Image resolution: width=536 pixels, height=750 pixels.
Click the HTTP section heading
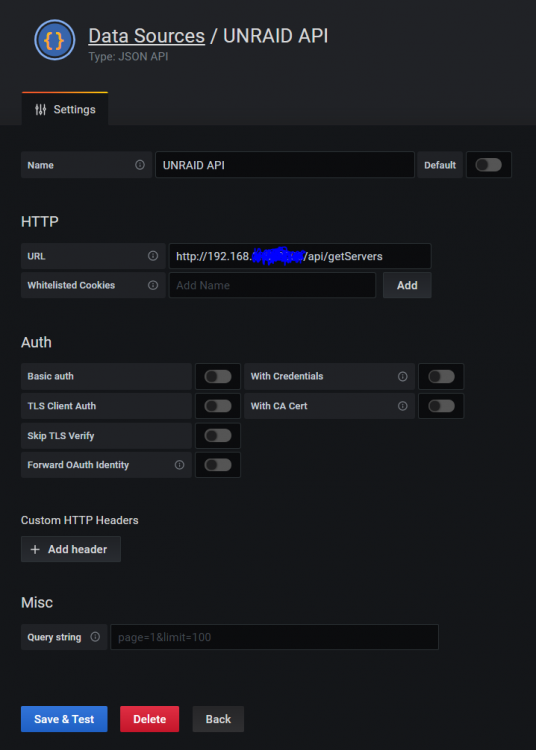(40, 221)
